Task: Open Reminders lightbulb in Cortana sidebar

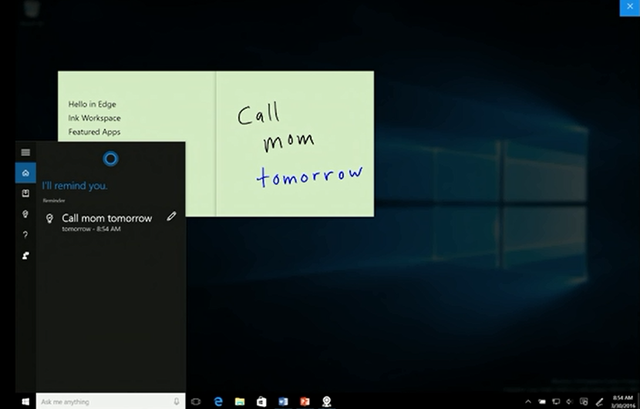Action: pos(25,214)
